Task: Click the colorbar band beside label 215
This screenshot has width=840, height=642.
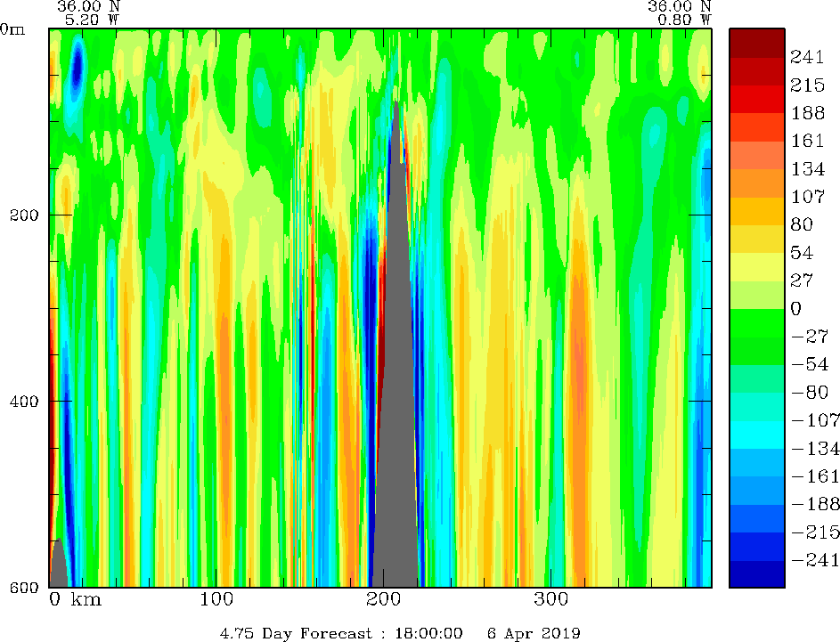Action: tap(757, 71)
